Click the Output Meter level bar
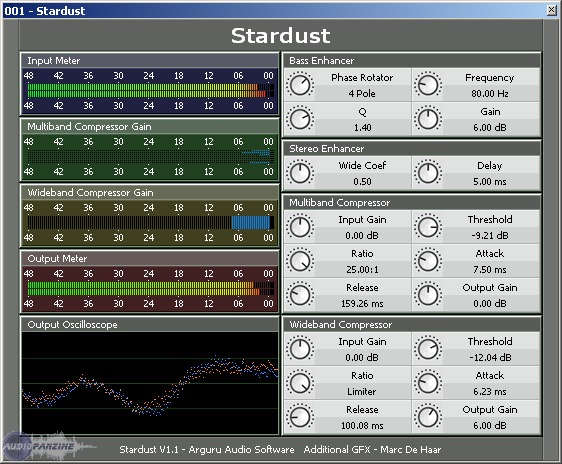 (x=151, y=288)
